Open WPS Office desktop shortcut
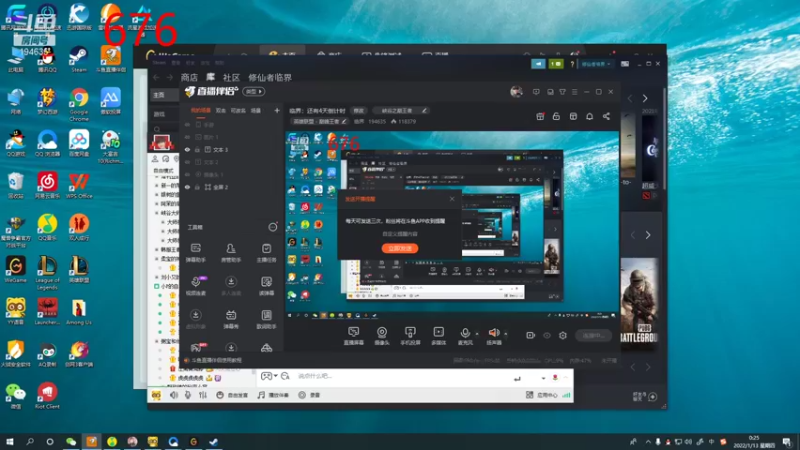 (x=79, y=186)
